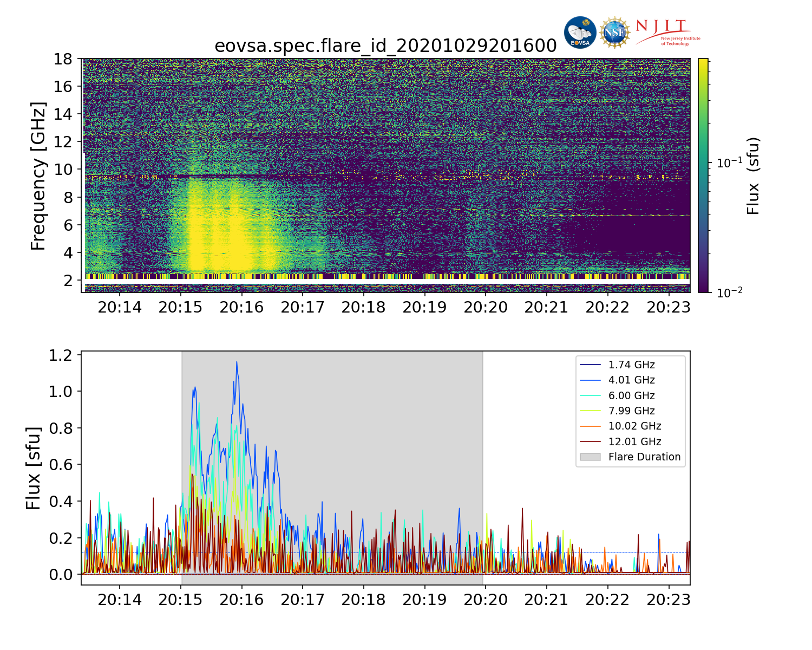Click the Flux [sfu] label of lower plot
Viewport: 812px width, 650px height.
point(34,468)
